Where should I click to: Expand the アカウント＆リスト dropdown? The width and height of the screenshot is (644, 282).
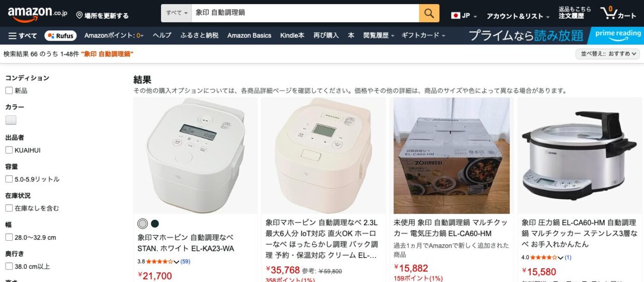[x=518, y=16]
